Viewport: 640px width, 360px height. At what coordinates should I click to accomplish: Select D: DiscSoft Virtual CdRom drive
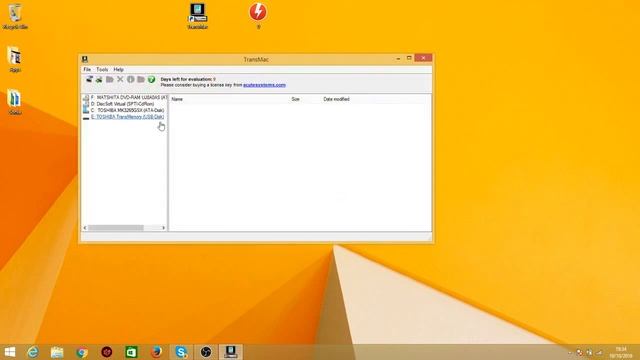click(122, 104)
